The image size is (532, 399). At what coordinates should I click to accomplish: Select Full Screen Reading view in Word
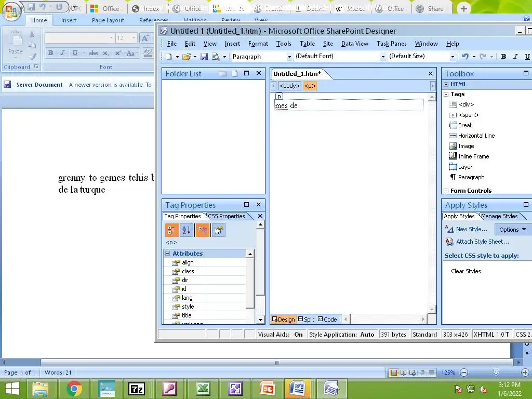[403, 373]
